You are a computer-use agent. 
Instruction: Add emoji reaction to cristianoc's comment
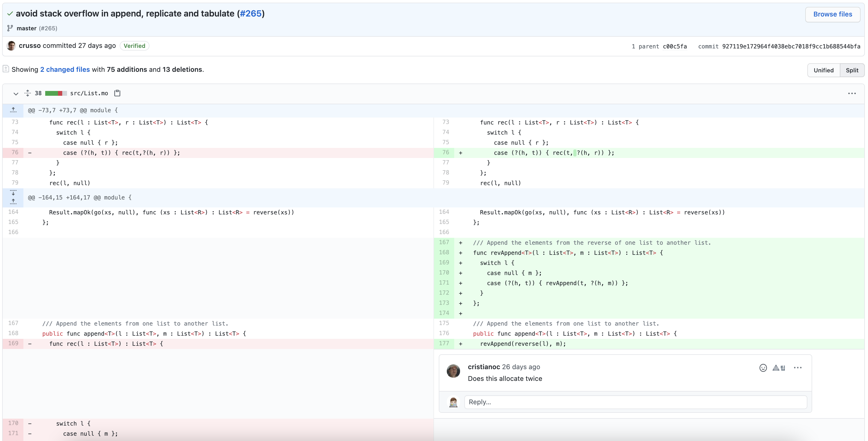pyautogui.click(x=763, y=368)
